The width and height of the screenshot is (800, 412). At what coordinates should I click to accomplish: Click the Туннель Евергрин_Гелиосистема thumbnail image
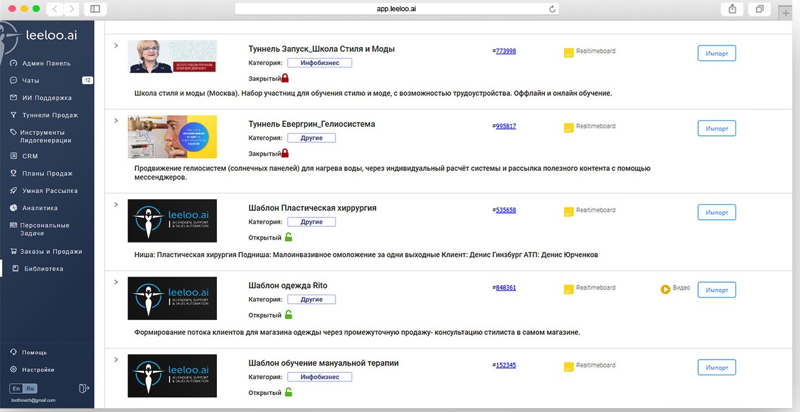pyautogui.click(x=172, y=136)
